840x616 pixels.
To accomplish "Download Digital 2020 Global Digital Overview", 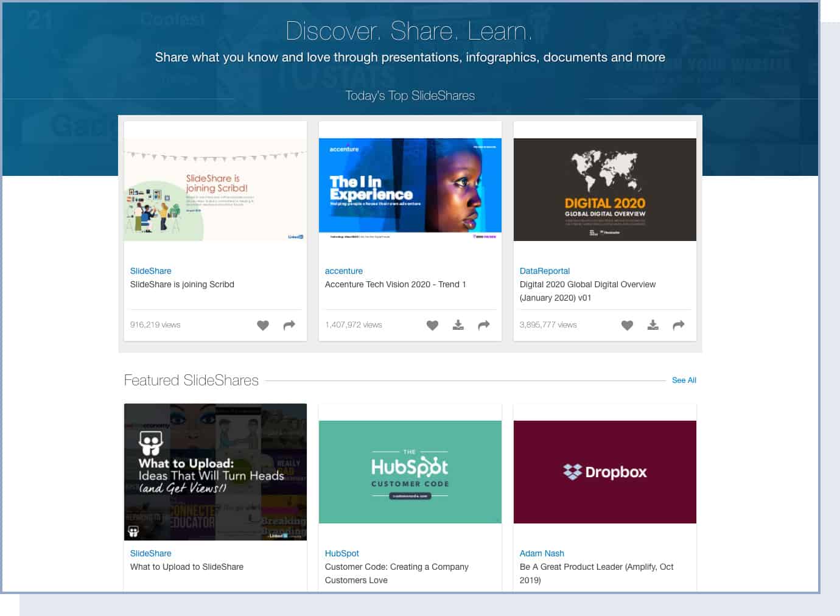I will click(653, 325).
